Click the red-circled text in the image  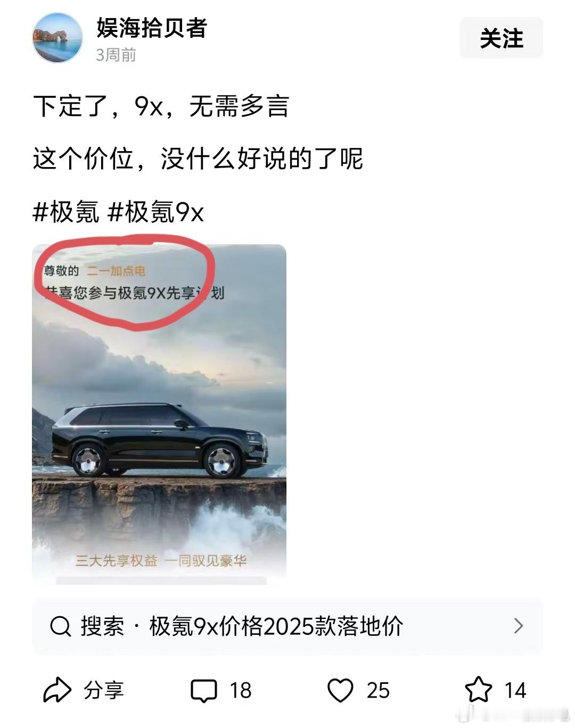[134, 282]
